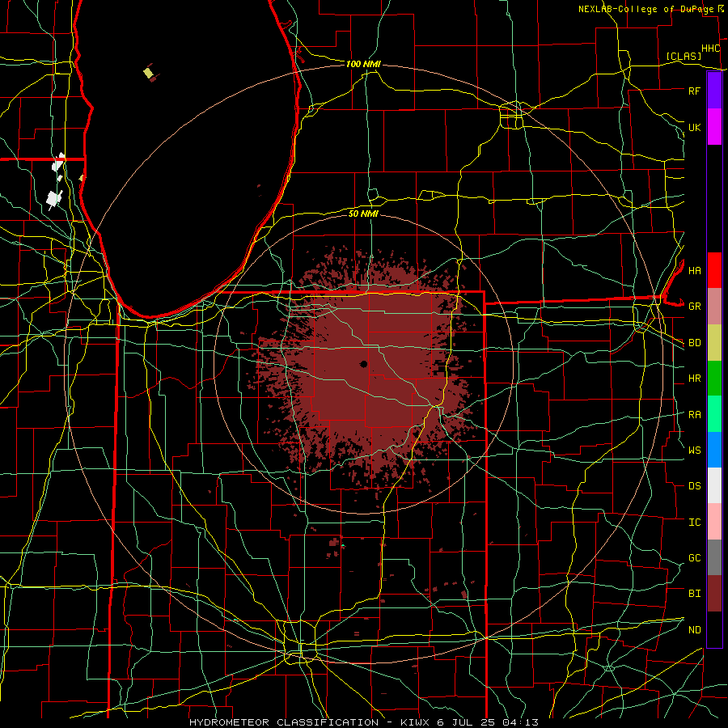Image resolution: width=728 pixels, height=728 pixels.
Task: Click the HHC product code label
Action: (710, 49)
